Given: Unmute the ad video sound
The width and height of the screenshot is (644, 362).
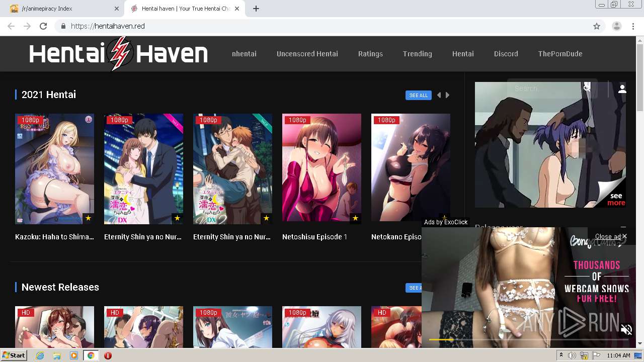Looking at the screenshot, I should pos(626,330).
